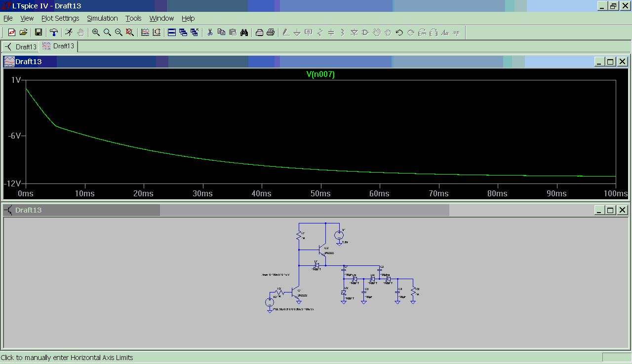
Task: Open the Help menu
Action: pyautogui.click(x=188, y=18)
